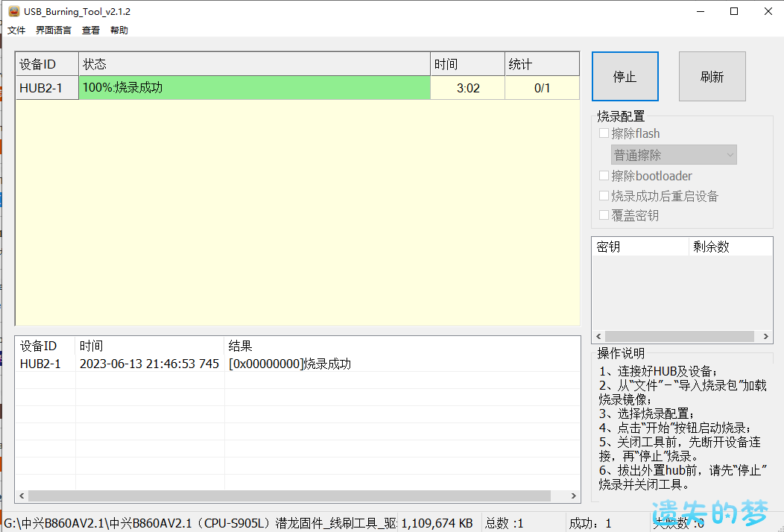Click the 刷新 button
The width and height of the screenshot is (784, 532).
pos(712,77)
